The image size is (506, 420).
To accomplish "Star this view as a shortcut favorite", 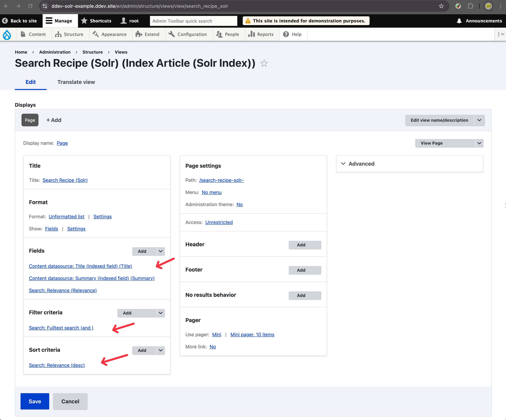I will [x=264, y=63].
